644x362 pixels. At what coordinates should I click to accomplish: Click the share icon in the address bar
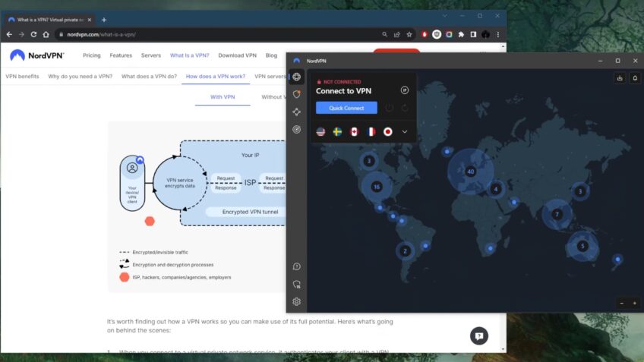pos(396,34)
